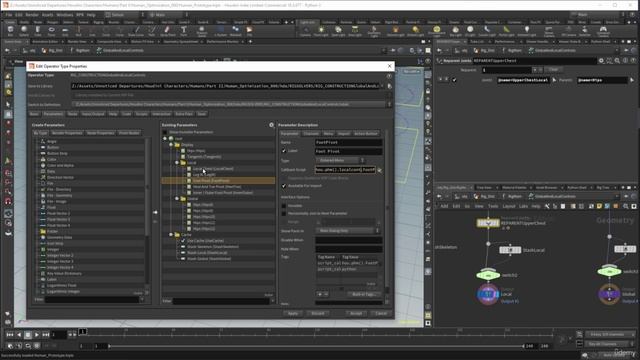
Task: Select the Box shelf tool
Action: click(10, 31)
